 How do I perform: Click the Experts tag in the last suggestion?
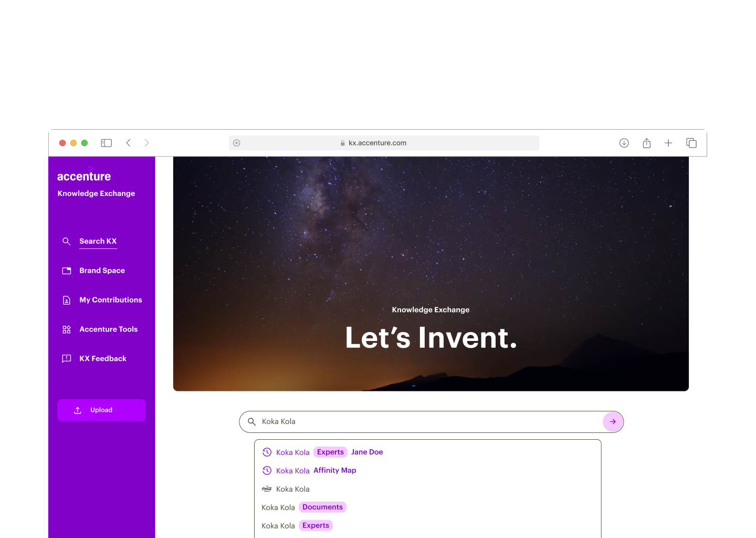coord(316,525)
